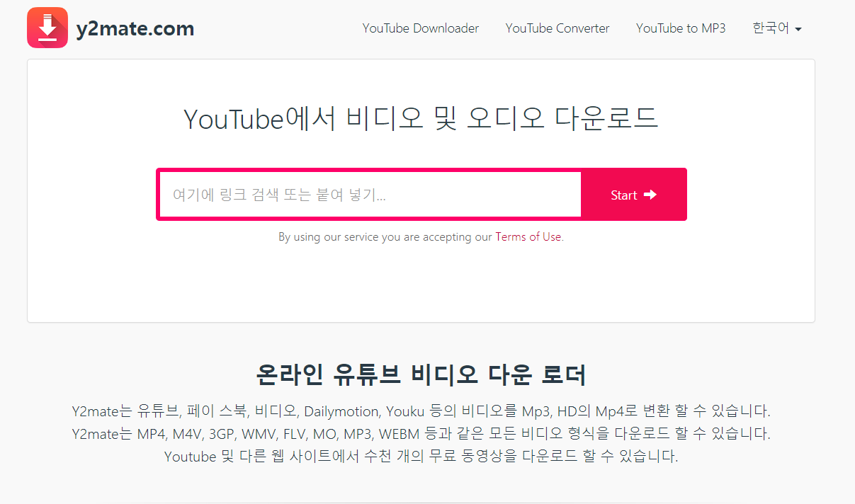Navigate to 'YouTube to MP3'
The image size is (855, 504).
click(681, 28)
